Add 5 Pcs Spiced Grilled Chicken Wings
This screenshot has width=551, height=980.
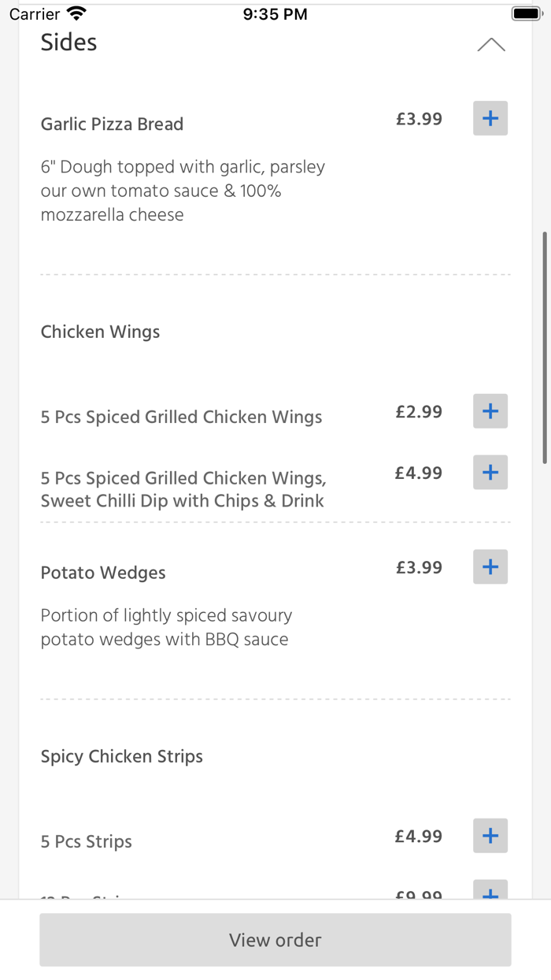click(x=490, y=410)
